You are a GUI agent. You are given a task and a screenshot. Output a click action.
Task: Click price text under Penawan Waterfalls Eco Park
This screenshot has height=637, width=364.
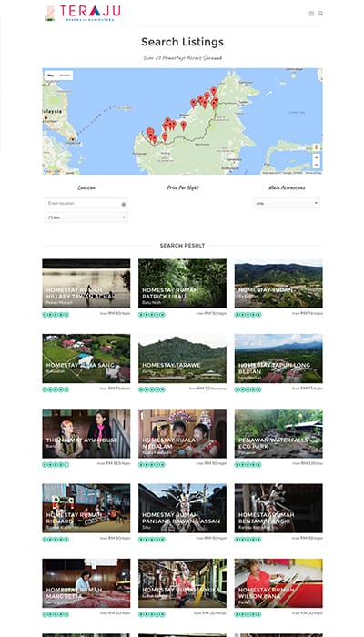coord(308,463)
